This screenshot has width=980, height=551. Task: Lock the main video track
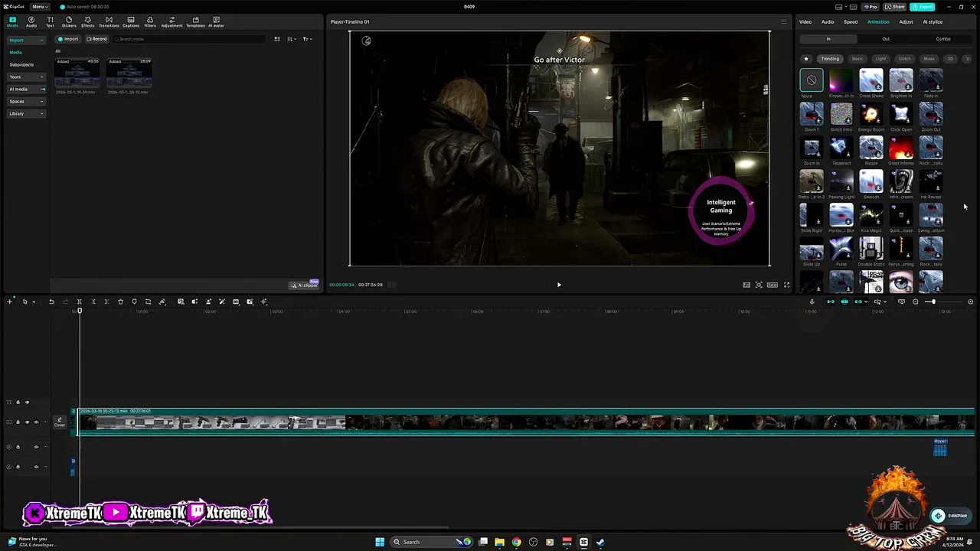click(18, 422)
